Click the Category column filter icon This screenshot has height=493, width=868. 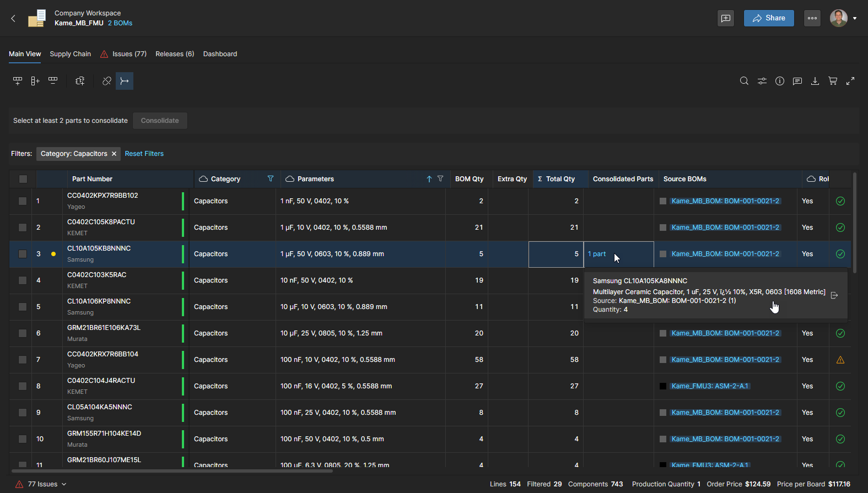pos(271,178)
